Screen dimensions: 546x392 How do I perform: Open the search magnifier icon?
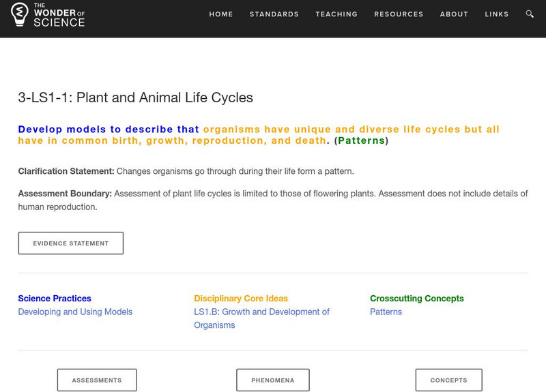pos(530,14)
